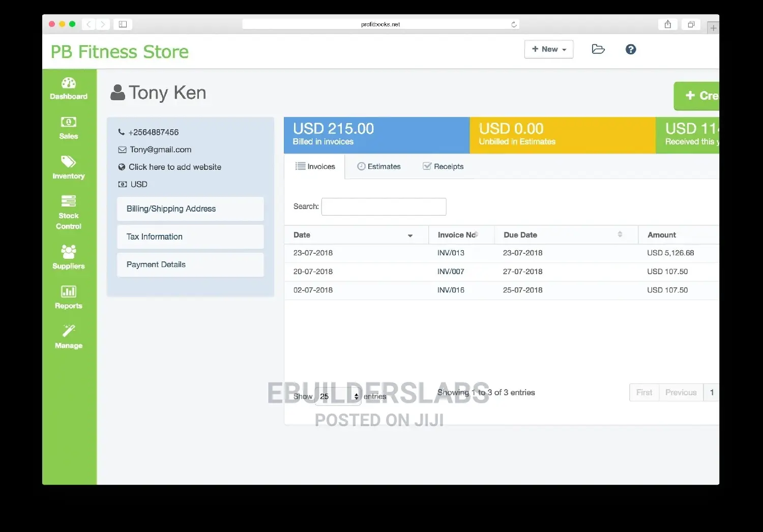Sort table by Invoice No column
This screenshot has width=763, height=532.
tap(461, 235)
